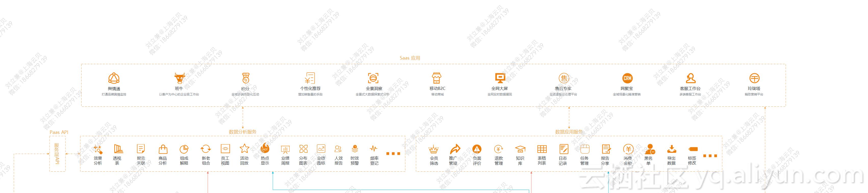Select the 班牛 bull icon
This screenshot has height=193, width=868.
pyautogui.click(x=179, y=78)
